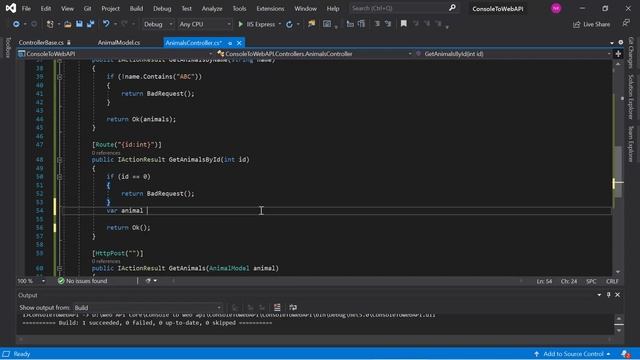This screenshot has height=360, width=640.
Task: Open the File menu
Action: tap(26, 8)
